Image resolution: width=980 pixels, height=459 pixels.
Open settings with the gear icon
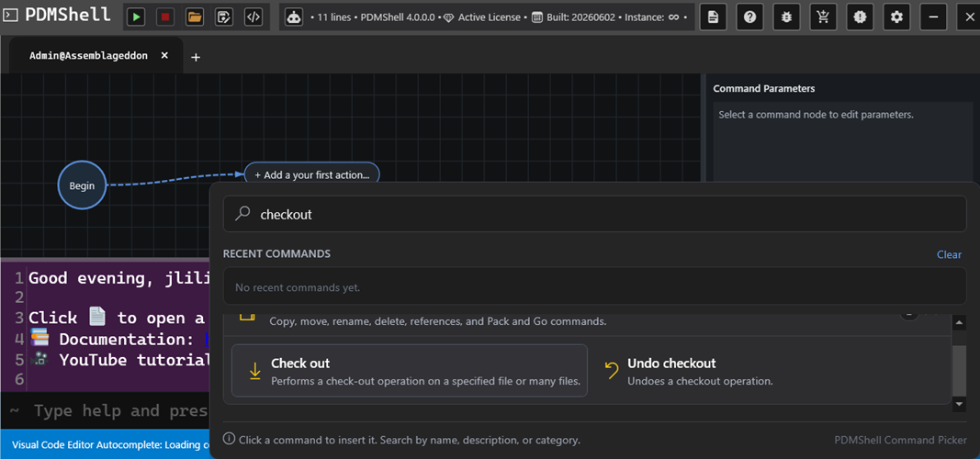(x=896, y=17)
